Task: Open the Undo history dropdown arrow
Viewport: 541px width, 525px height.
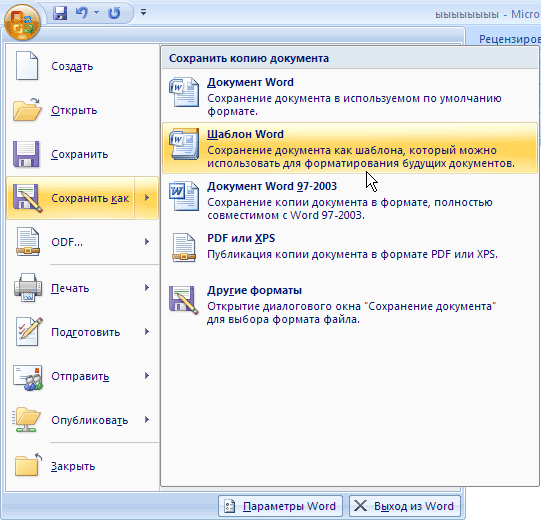Action: click(97, 13)
